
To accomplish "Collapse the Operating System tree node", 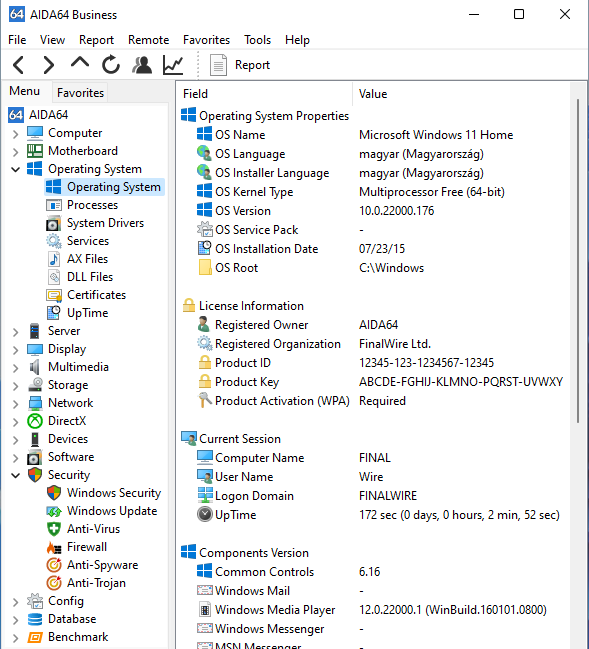I will point(16,169).
